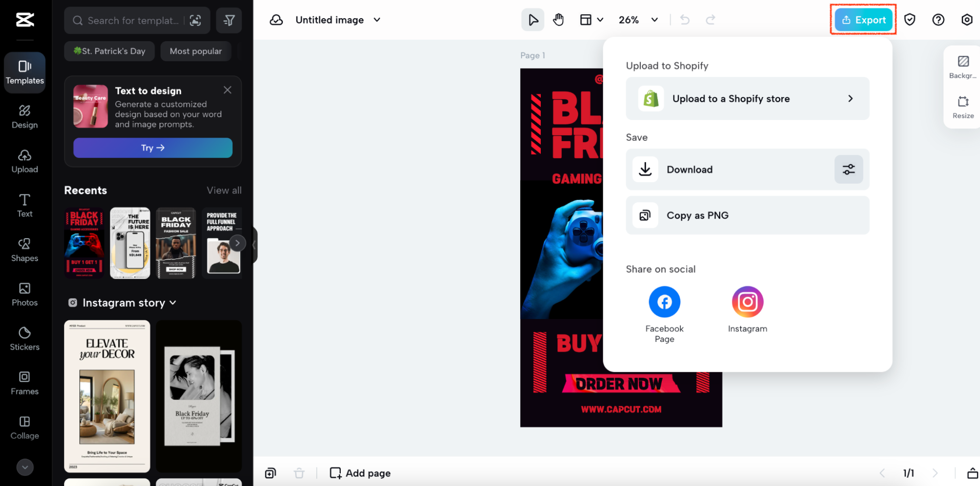Image resolution: width=980 pixels, height=486 pixels.
Task: Open the template filter options
Action: click(229, 21)
